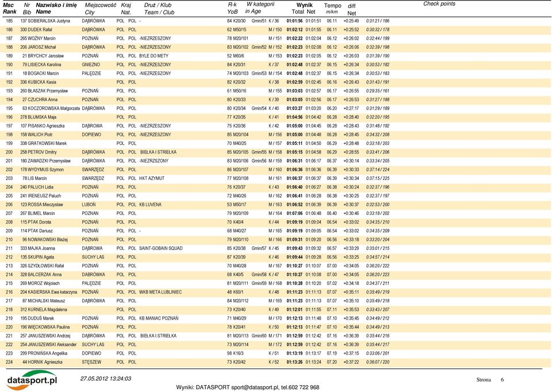The height and width of the screenshot is (392, 552).
Task: Click club WKB META LUBLINIEC
Action: point(160,293)
